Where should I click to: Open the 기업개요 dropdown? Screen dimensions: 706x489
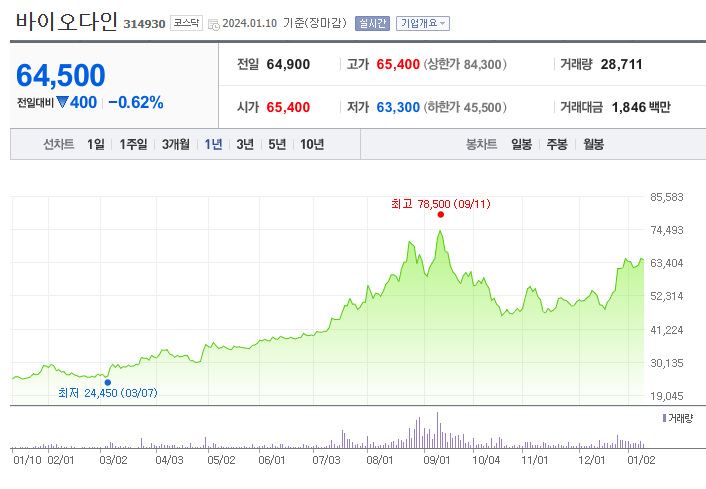coord(423,23)
